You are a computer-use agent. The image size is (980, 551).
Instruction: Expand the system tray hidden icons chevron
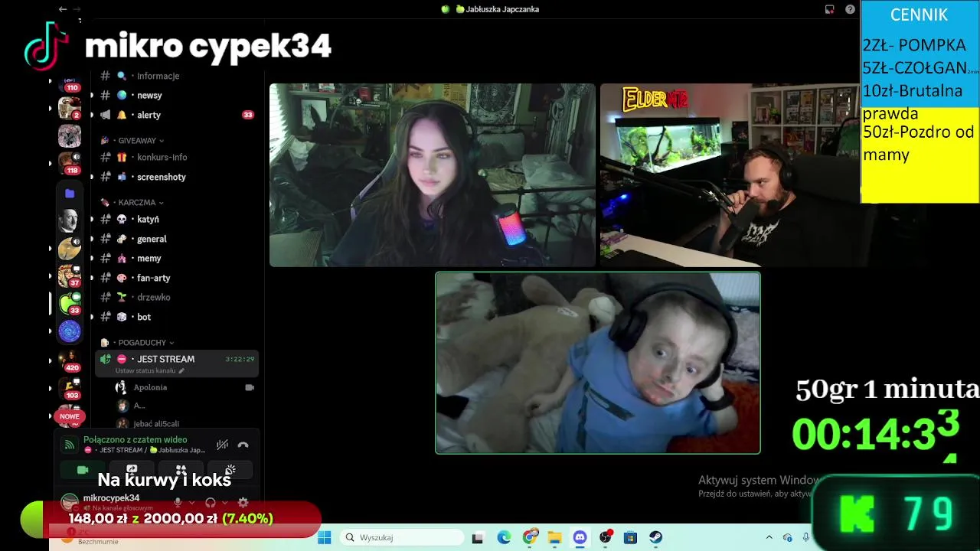pyautogui.click(x=769, y=537)
